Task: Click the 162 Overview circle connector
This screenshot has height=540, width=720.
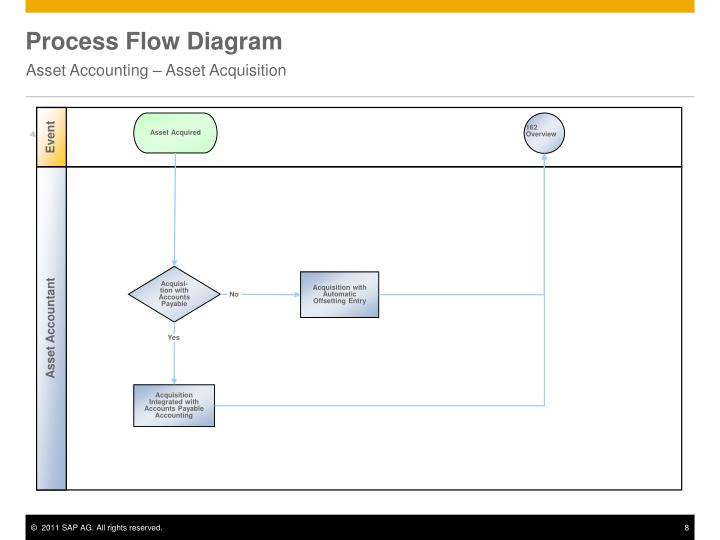Action: pyautogui.click(x=544, y=133)
